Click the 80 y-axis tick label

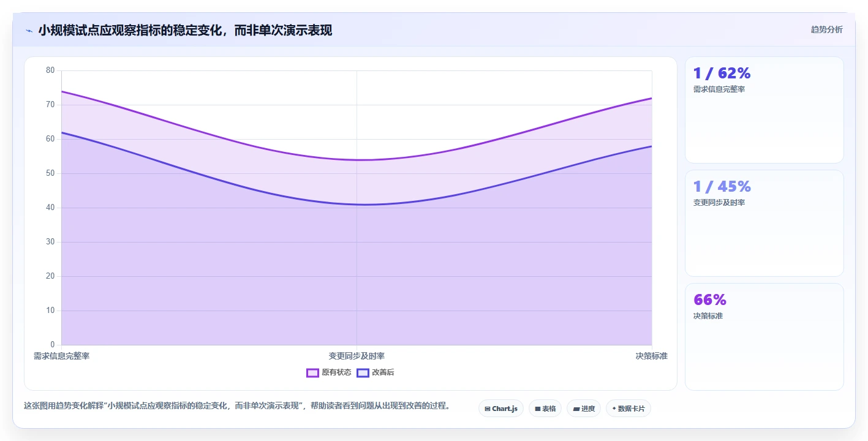tap(50, 70)
